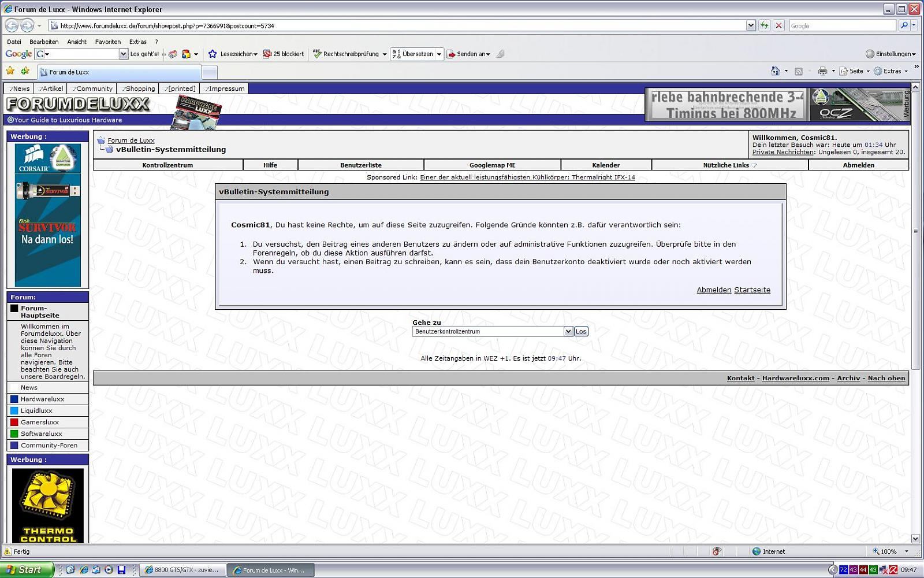
Task: Click the colored blocks Google Toolbar icon
Action: click(x=186, y=54)
